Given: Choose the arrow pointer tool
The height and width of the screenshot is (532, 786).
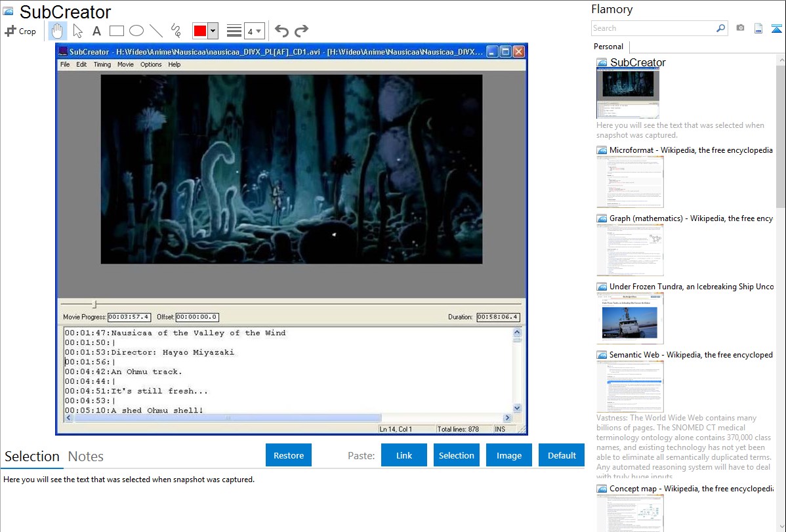Looking at the screenshot, I should tap(77, 31).
